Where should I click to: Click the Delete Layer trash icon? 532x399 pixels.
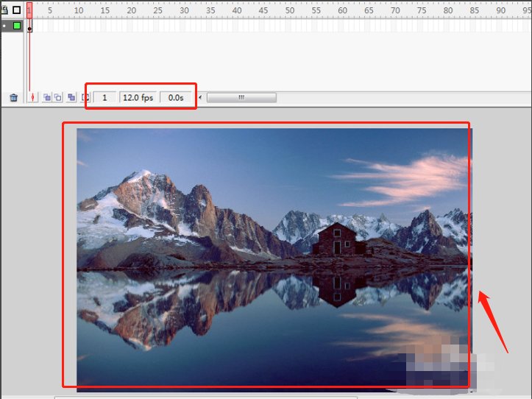(x=13, y=97)
